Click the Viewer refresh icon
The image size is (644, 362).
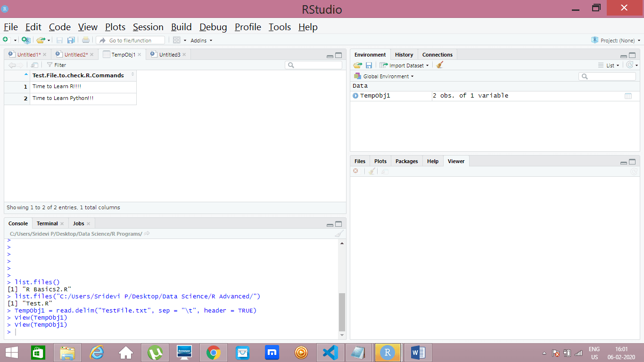point(634,172)
